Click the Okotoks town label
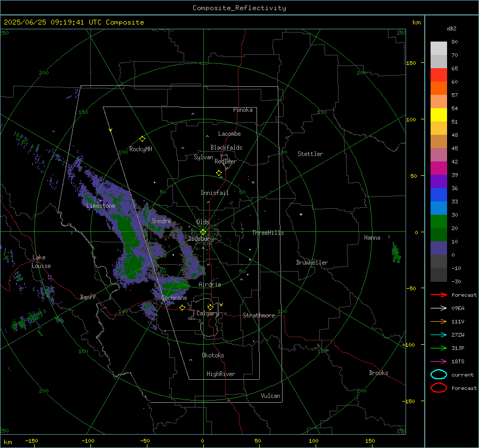 213,355
